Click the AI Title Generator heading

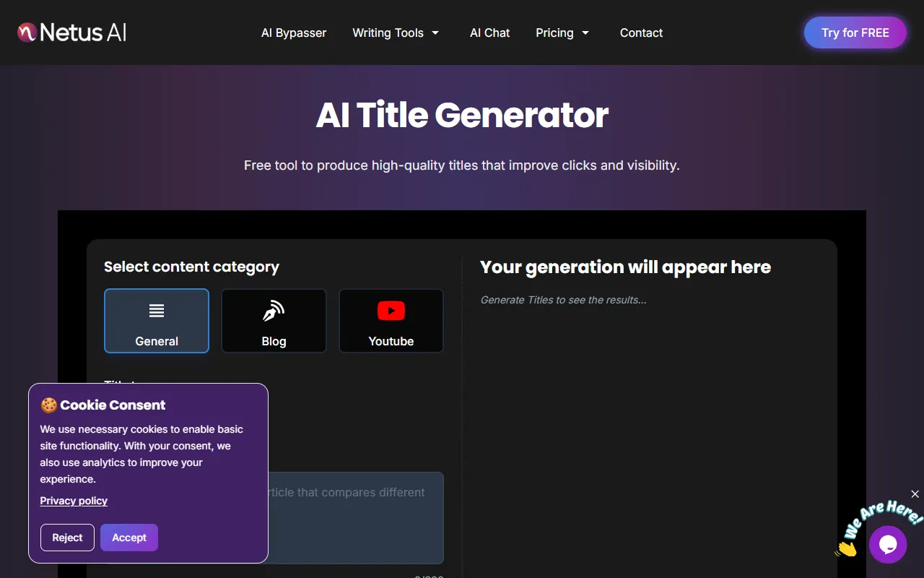pyautogui.click(x=462, y=115)
